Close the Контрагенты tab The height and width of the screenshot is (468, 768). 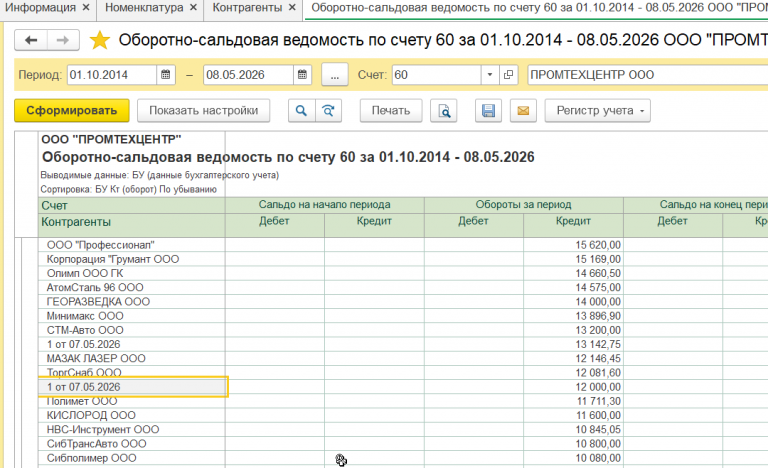point(292,8)
